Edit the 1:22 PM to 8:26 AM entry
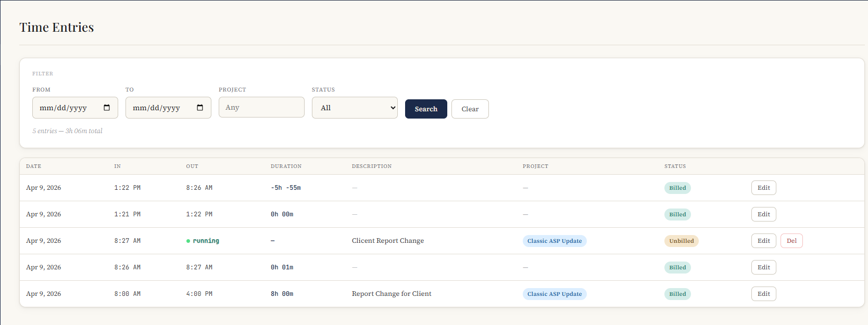Screen dimensions: 868x325 pos(763,188)
